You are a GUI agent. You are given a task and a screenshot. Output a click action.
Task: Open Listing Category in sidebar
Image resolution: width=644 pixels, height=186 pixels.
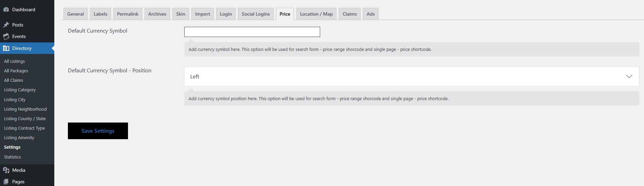[x=20, y=90]
